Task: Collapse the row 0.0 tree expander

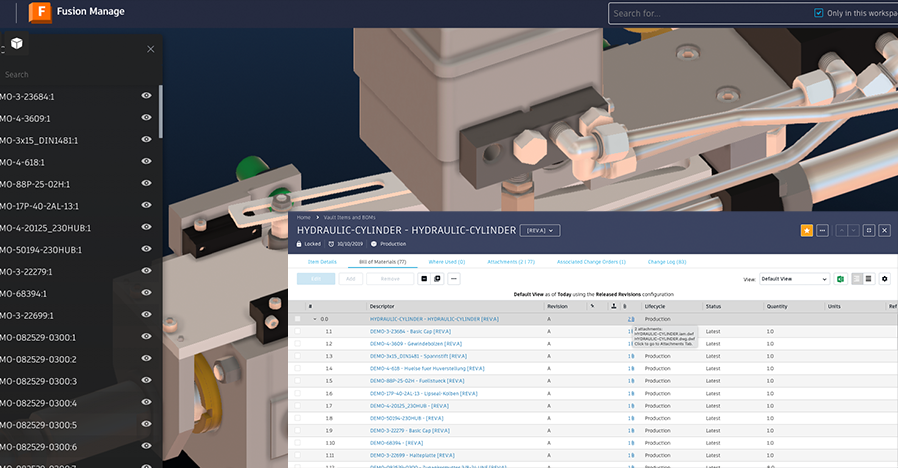Action: point(314,319)
